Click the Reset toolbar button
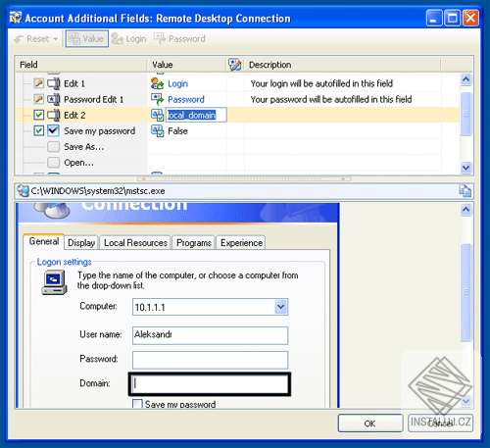 (32, 39)
